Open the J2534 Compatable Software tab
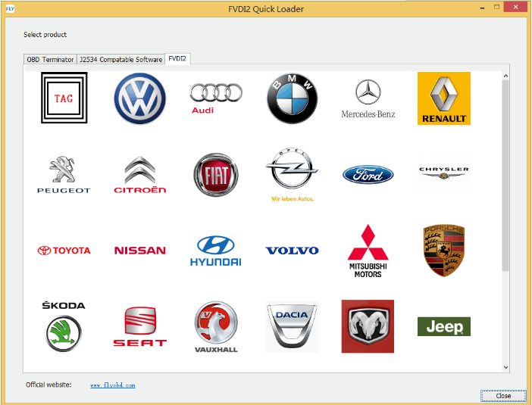This screenshot has width=532, height=405. pos(120,59)
